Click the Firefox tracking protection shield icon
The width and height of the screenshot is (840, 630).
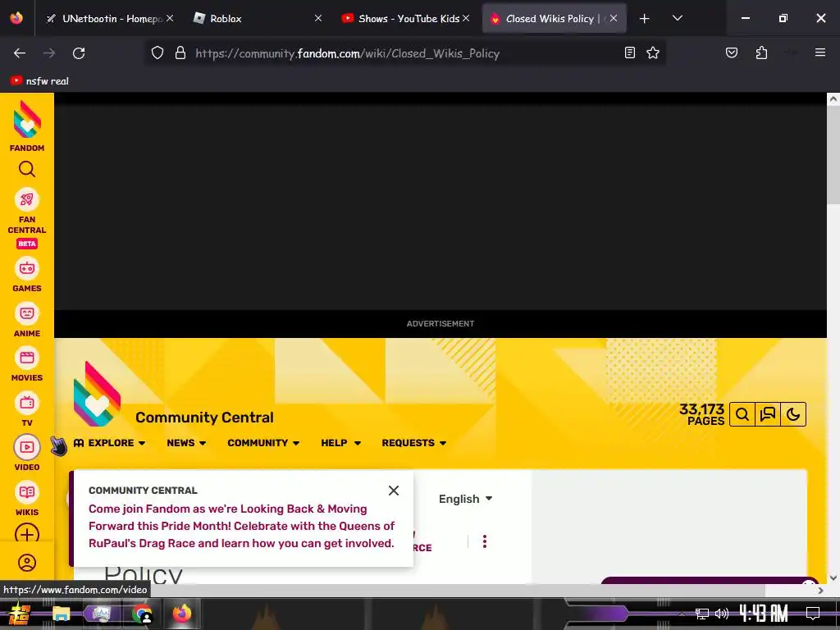(157, 53)
